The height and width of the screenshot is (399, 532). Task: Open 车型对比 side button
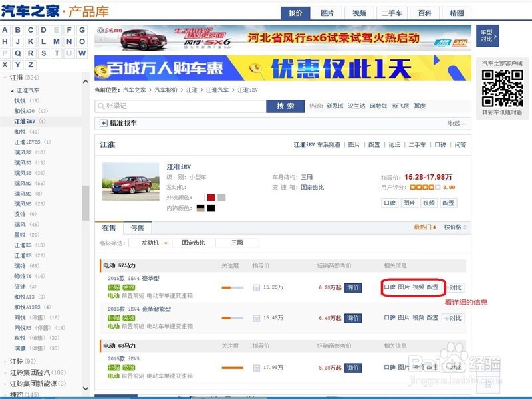point(487,36)
